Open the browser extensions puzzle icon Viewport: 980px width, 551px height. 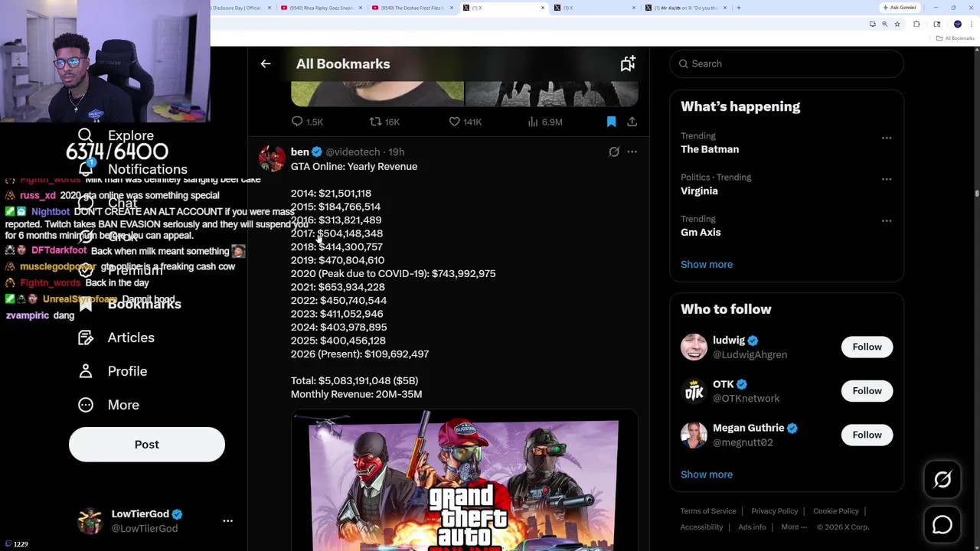click(916, 24)
